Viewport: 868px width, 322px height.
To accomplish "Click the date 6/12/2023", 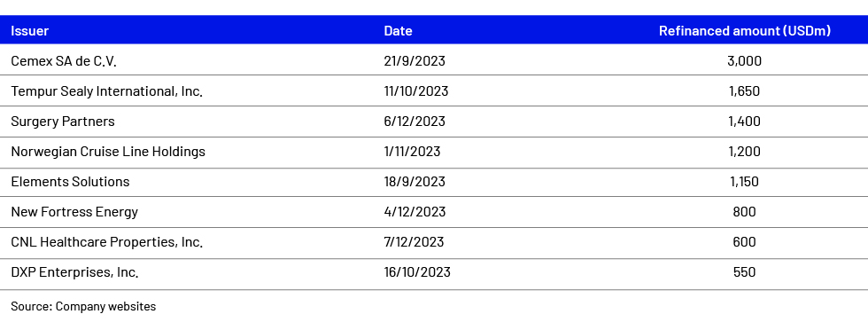I will coord(415,122).
